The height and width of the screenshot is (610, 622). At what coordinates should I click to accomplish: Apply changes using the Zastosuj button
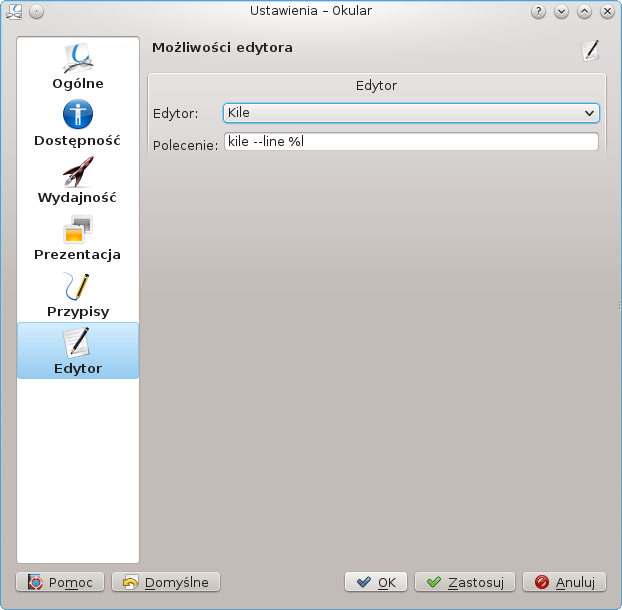coord(465,582)
